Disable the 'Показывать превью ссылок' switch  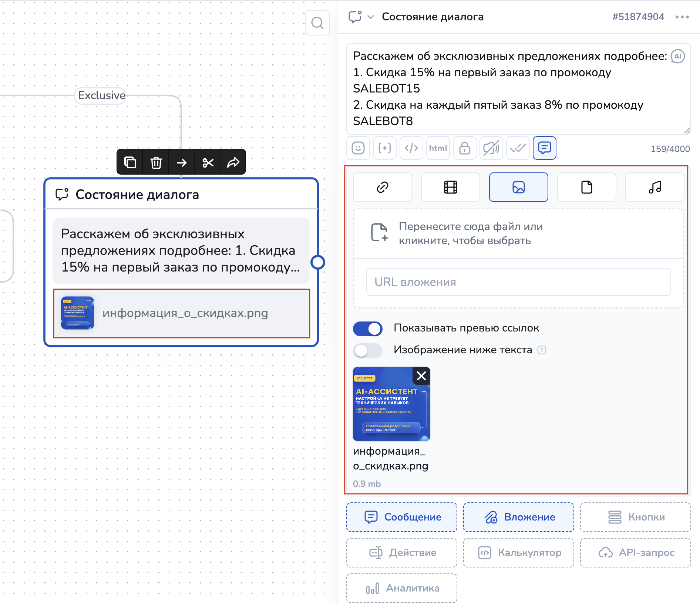click(368, 329)
